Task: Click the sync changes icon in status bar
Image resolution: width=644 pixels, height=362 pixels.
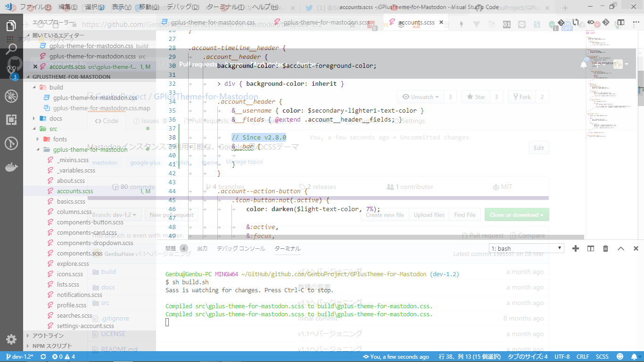Action: point(43,357)
